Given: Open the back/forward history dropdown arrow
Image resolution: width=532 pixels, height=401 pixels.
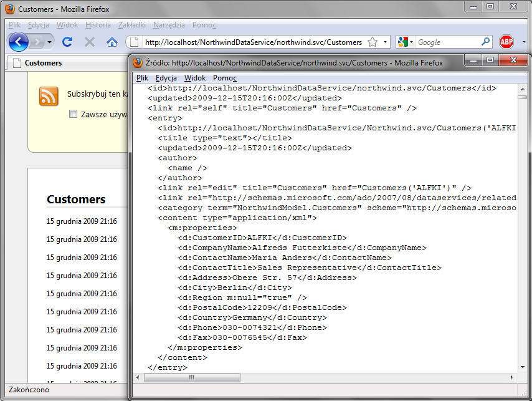Looking at the screenshot, I should [50, 42].
